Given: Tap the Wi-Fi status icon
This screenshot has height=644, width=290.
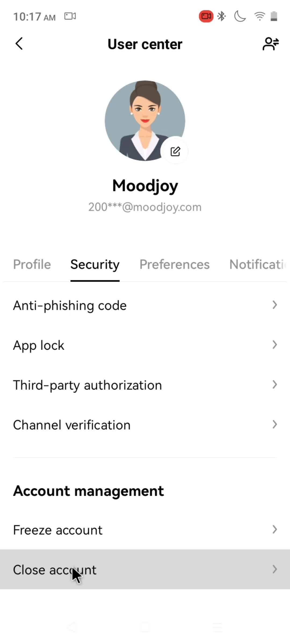Looking at the screenshot, I should pyautogui.click(x=259, y=16).
